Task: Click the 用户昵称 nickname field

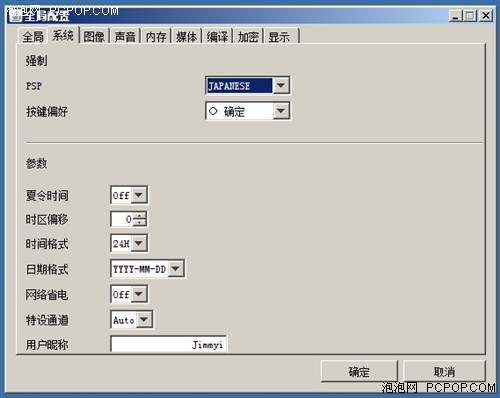Action: tap(169, 344)
